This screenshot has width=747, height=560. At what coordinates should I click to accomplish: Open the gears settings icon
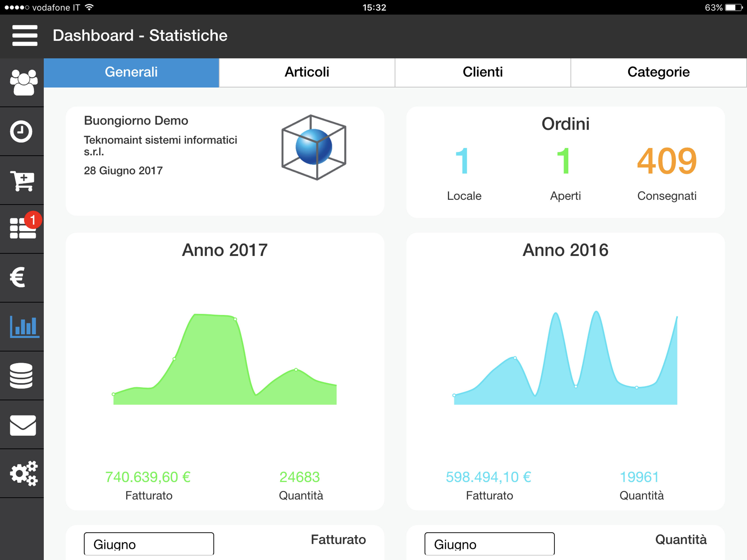pyautogui.click(x=24, y=473)
